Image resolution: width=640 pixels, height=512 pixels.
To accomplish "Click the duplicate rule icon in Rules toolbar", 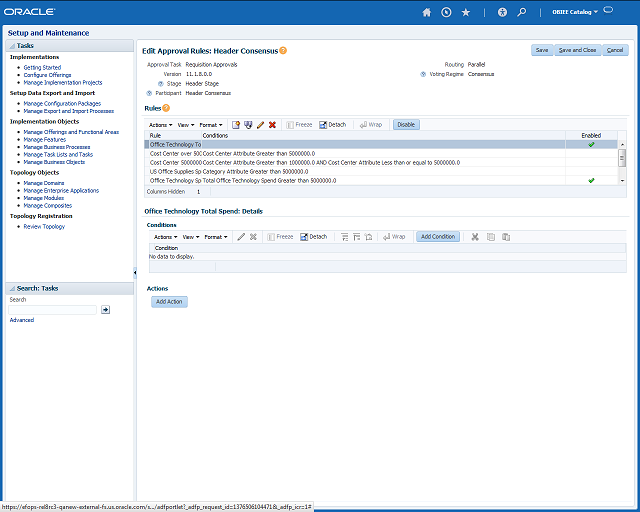I will pos(248,125).
